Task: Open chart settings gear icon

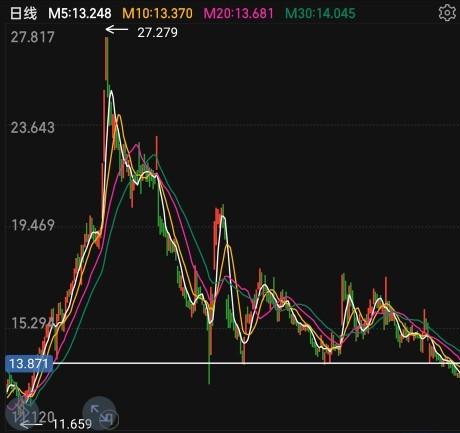Action: coord(447,13)
